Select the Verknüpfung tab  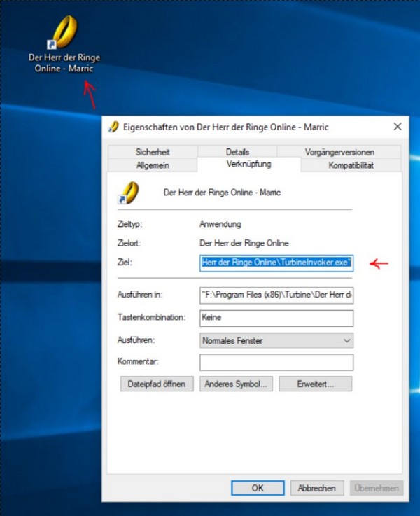[249, 164]
